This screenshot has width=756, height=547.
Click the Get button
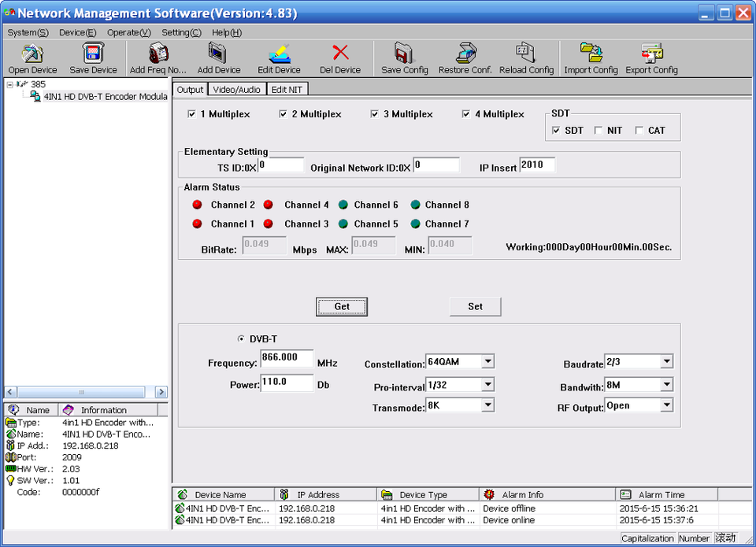[x=342, y=306]
